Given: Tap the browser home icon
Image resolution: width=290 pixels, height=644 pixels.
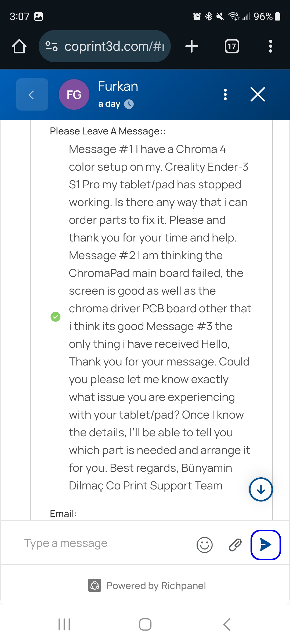Looking at the screenshot, I should [19, 46].
